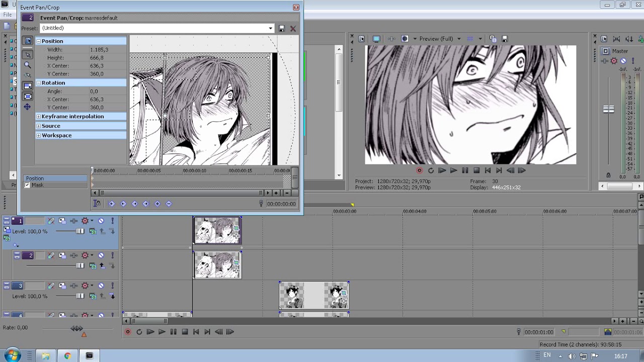644x362 pixels.
Task: Open overlays dropdown arrow next to grid
Action: coord(480,39)
